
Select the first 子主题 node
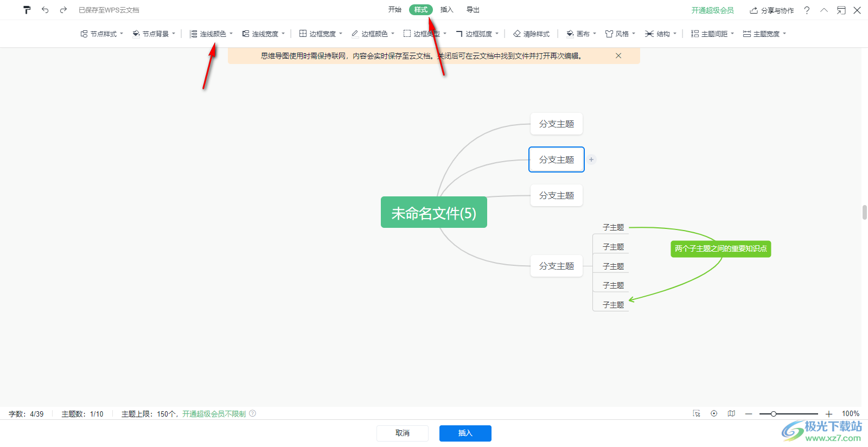click(613, 227)
